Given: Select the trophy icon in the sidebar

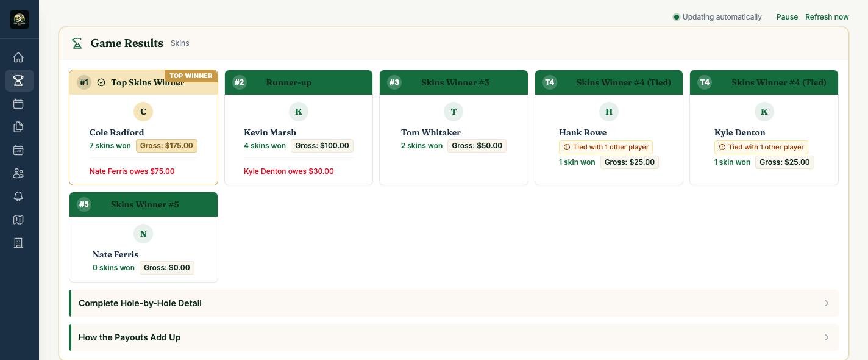Looking at the screenshot, I should point(18,81).
